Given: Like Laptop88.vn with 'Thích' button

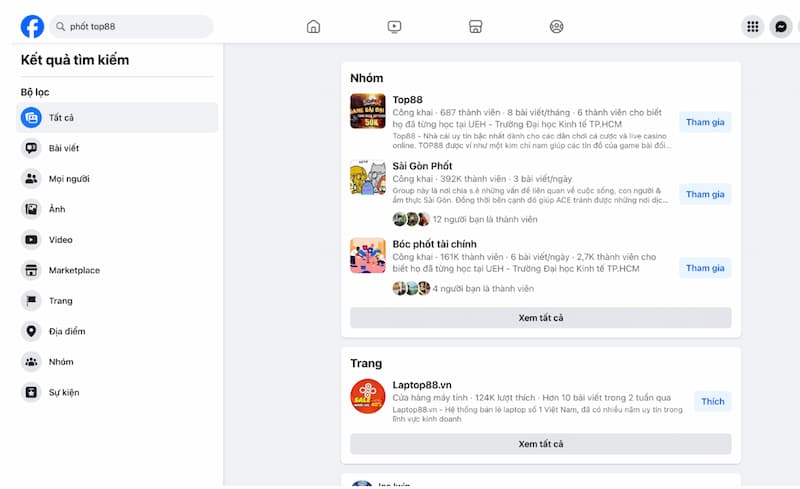Looking at the screenshot, I should (x=712, y=402).
